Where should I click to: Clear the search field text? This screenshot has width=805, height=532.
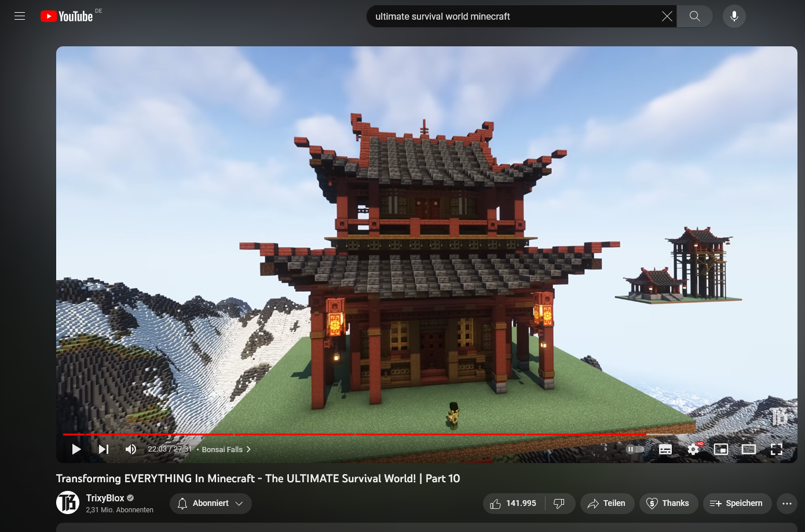click(667, 16)
